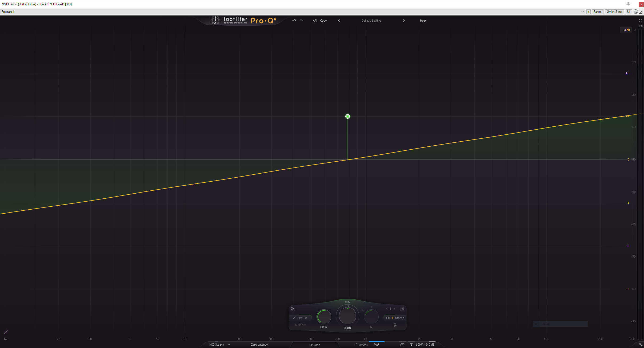Viewport: 644px width, 348px height.
Task: Click the global bypass icon
Action: tap(402, 345)
